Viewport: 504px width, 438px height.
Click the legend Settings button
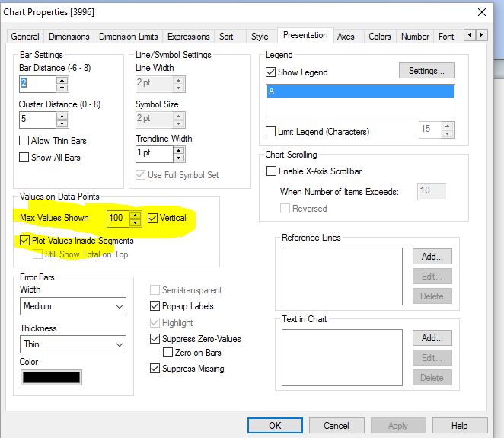pyautogui.click(x=426, y=71)
